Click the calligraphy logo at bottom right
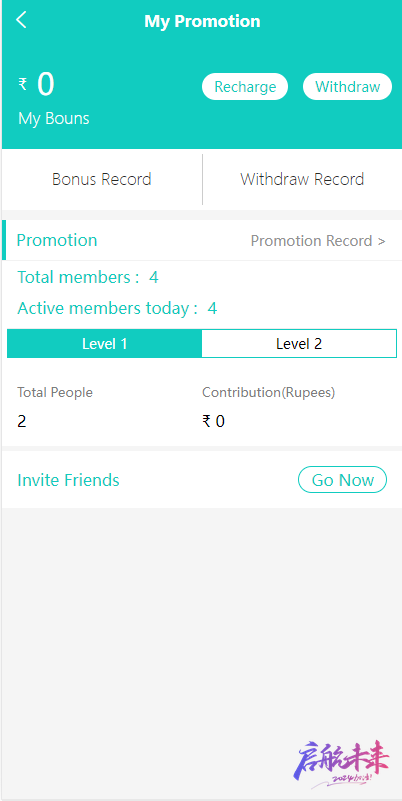Viewport: 402px width, 801px height. [x=341, y=763]
